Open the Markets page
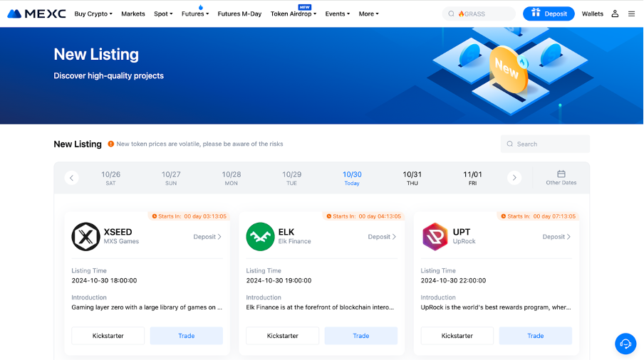Screen dimensions: 644x360 coord(133,14)
